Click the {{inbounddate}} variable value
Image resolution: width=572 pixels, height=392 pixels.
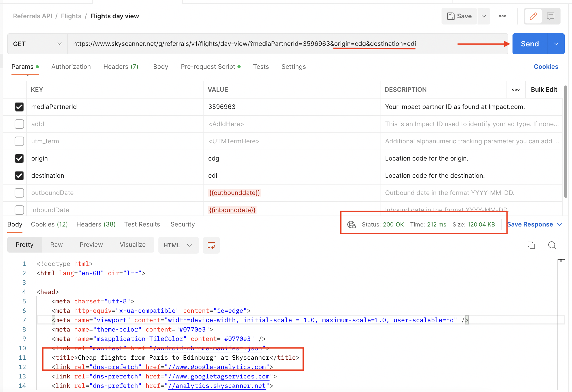click(x=232, y=210)
